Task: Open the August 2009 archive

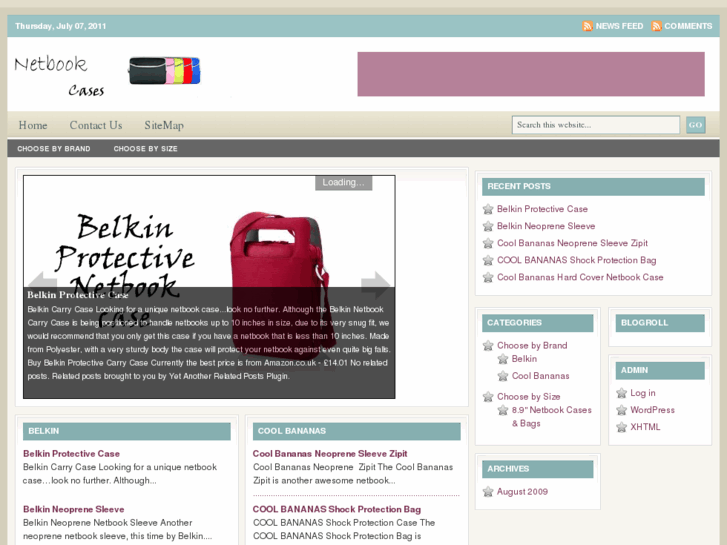Action: tap(522, 492)
